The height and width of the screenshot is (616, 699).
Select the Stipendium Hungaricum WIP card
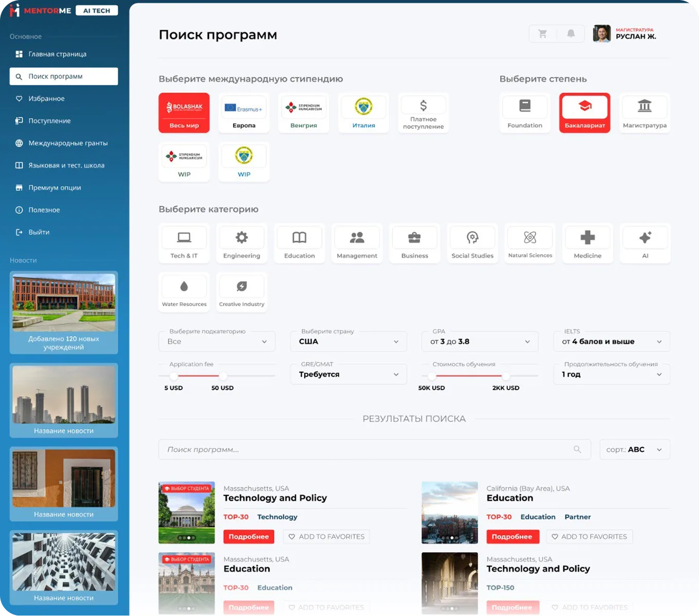184,161
